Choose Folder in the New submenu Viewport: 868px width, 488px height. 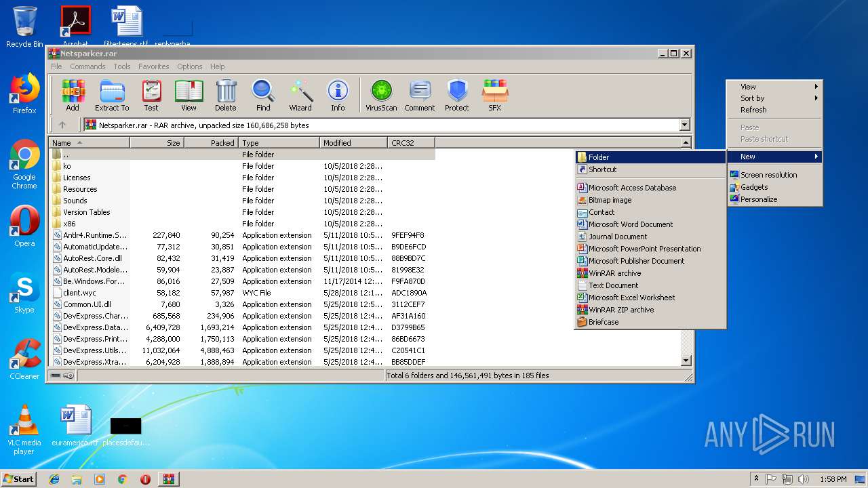tap(650, 157)
